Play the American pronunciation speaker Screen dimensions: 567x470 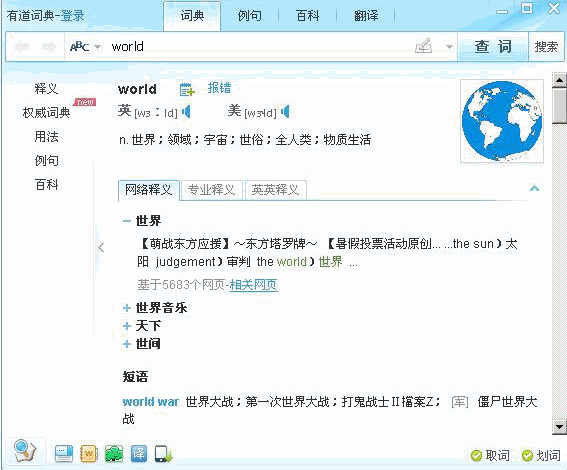pyautogui.click(x=285, y=112)
